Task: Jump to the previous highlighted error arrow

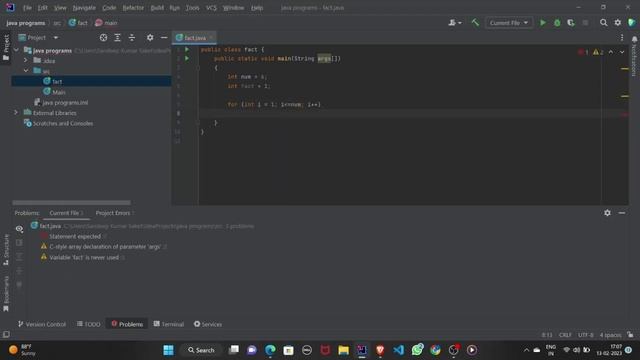Action: [611, 52]
